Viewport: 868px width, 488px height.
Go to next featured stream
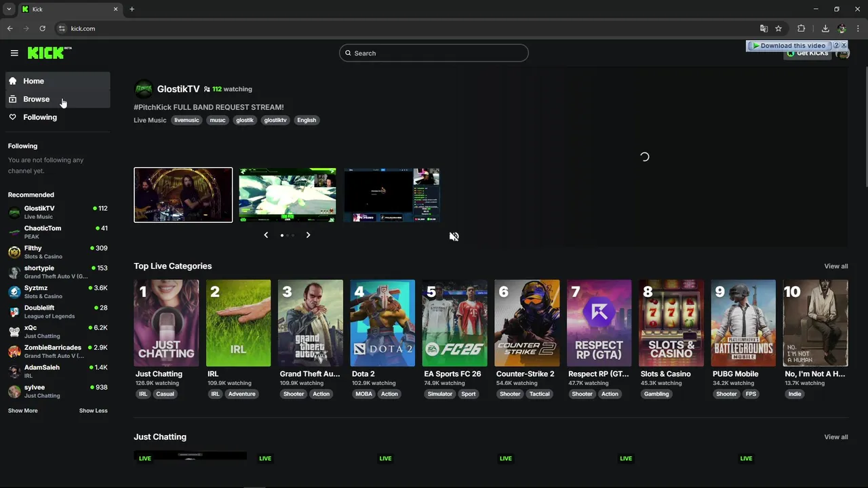tap(308, 235)
